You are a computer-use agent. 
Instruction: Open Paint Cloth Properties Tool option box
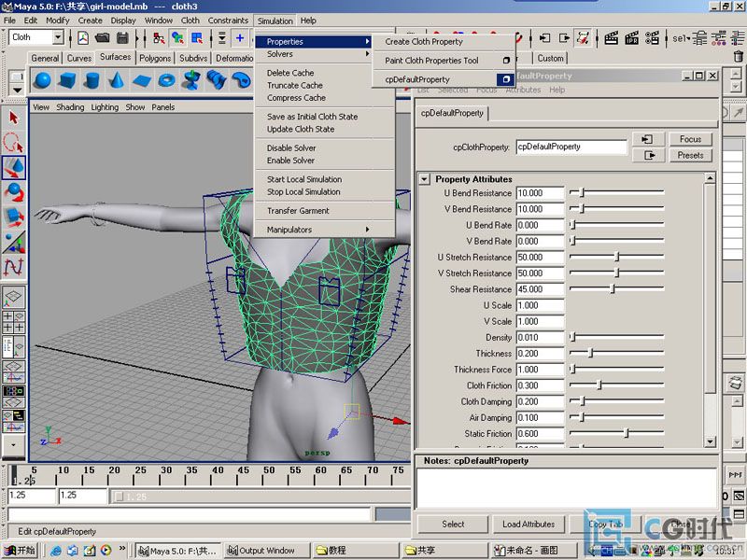point(506,61)
